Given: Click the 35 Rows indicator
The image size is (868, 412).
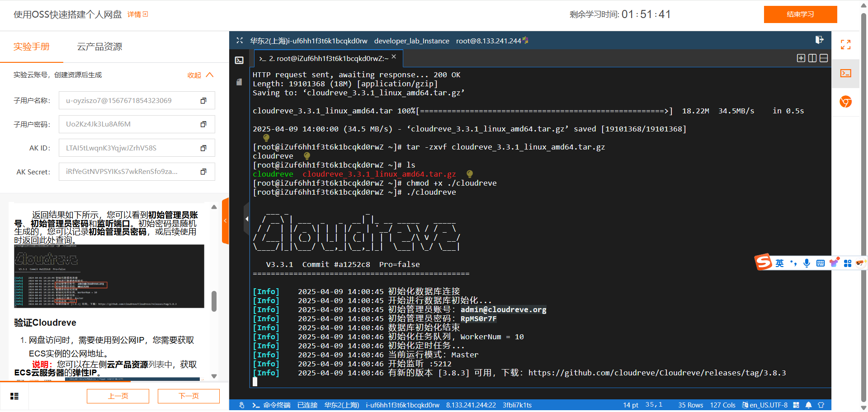Looking at the screenshot, I should (691, 405).
